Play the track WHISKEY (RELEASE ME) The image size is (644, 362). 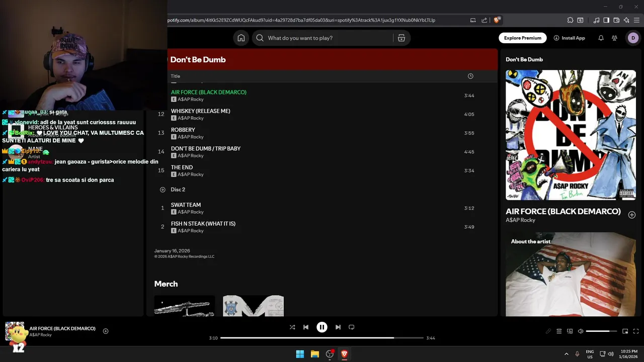click(200, 111)
